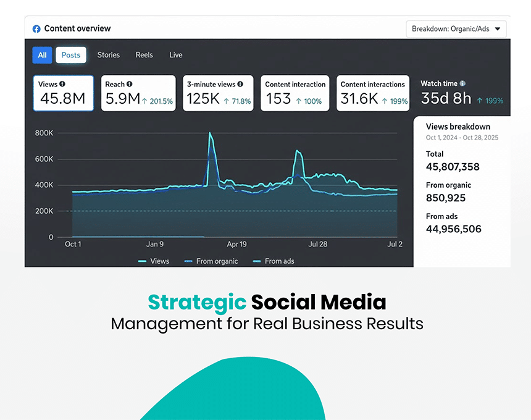Select the Posts tab

pos(71,55)
